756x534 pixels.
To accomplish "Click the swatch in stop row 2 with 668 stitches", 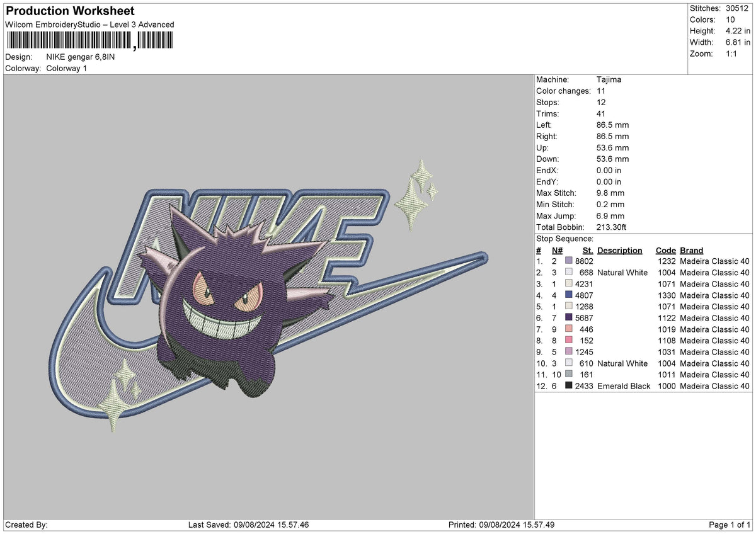I will [569, 273].
